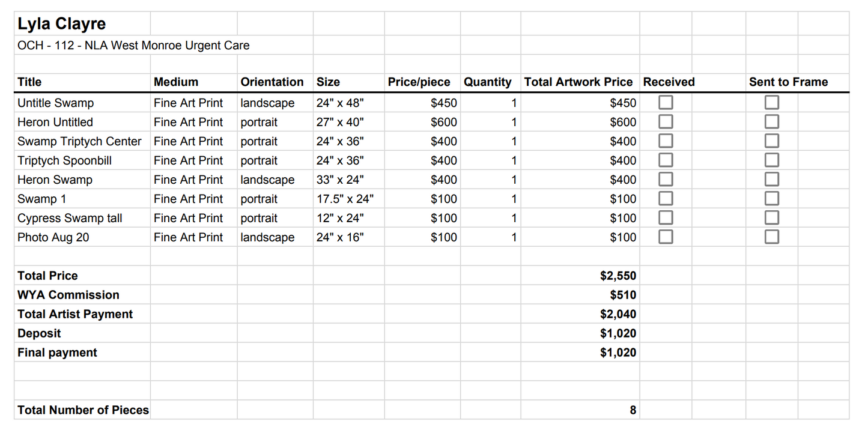Click the WYA Commission amount of $510
The height and width of the screenshot is (436, 868).
623,295
